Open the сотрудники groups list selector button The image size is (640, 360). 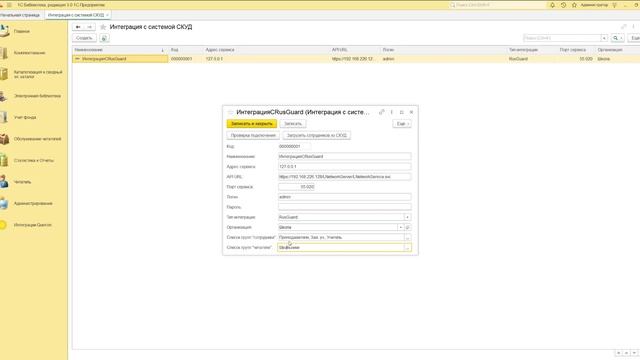pyautogui.click(x=407, y=238)
